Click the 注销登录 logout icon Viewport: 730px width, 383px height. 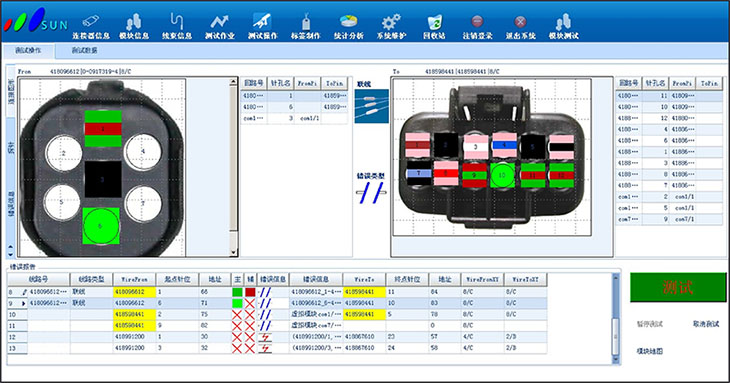477,27
